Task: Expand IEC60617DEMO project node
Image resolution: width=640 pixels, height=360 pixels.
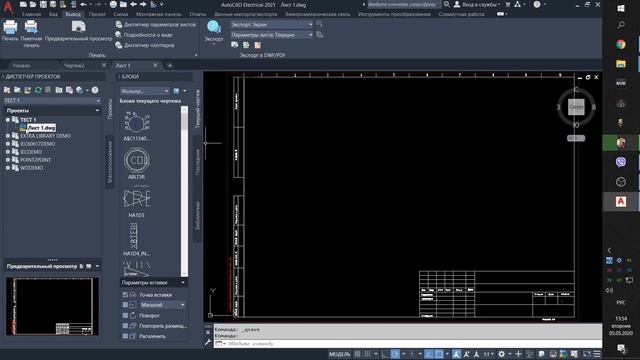Action: coord(8,144)
